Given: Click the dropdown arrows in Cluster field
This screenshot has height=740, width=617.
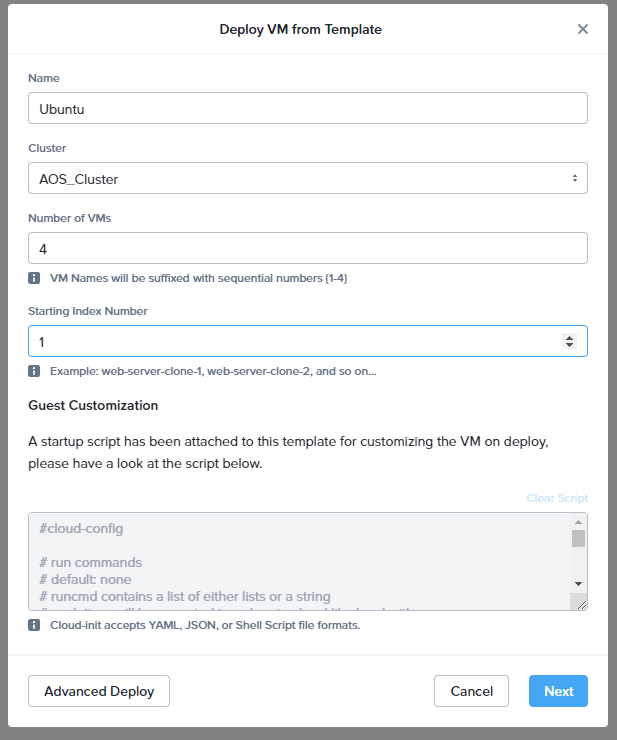Looking at the screenshot, I should pyautogui.click(x=575, y=178).
